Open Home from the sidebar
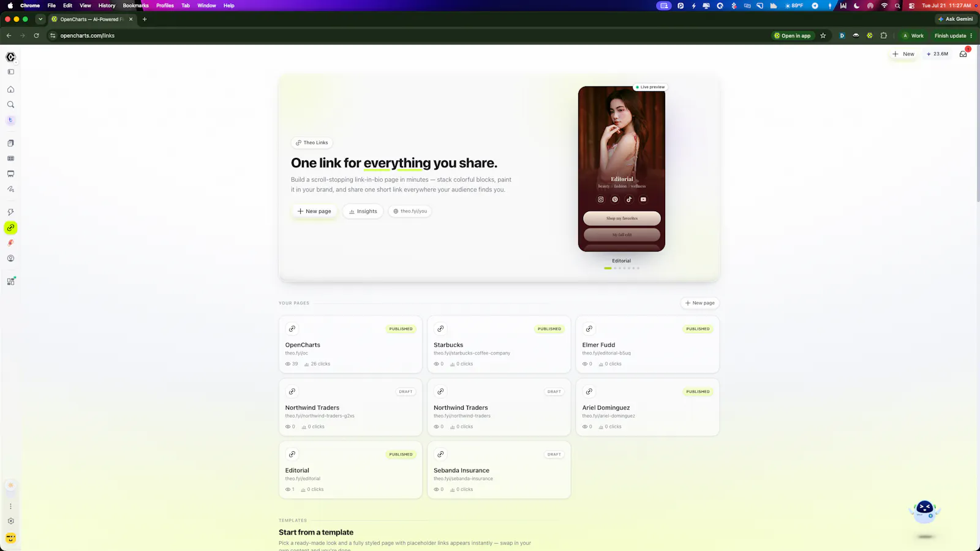This screenshot has width=980, height=551. tap(10, 89)
